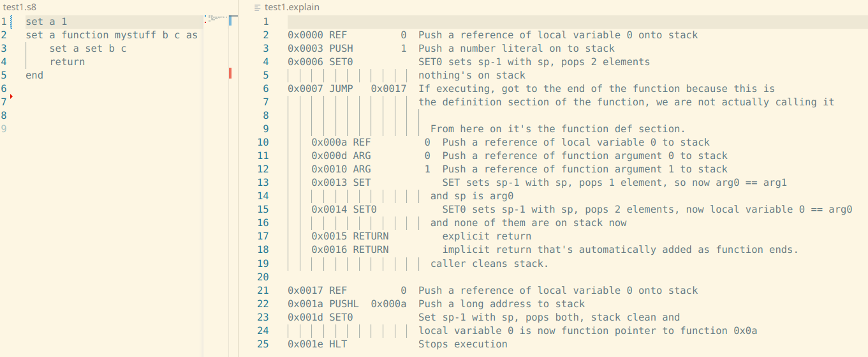Select line number 8 in test1.s8 gutter
Image resolution: width=868 pixels, height=357 pixels.
click(4, 116)
